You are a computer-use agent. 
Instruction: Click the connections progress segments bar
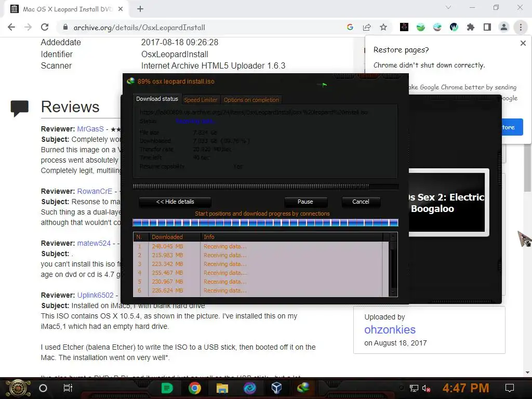(x=265, y=222)
